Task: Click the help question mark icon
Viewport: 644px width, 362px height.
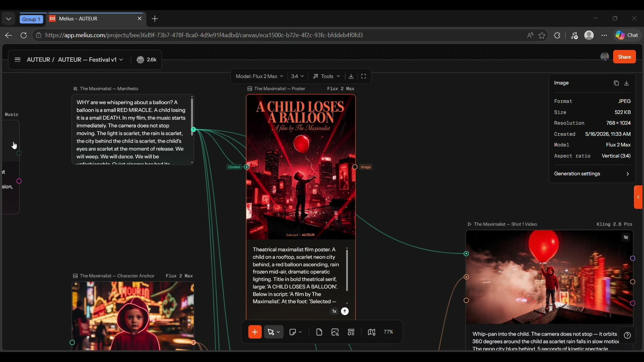Action: 628,336
